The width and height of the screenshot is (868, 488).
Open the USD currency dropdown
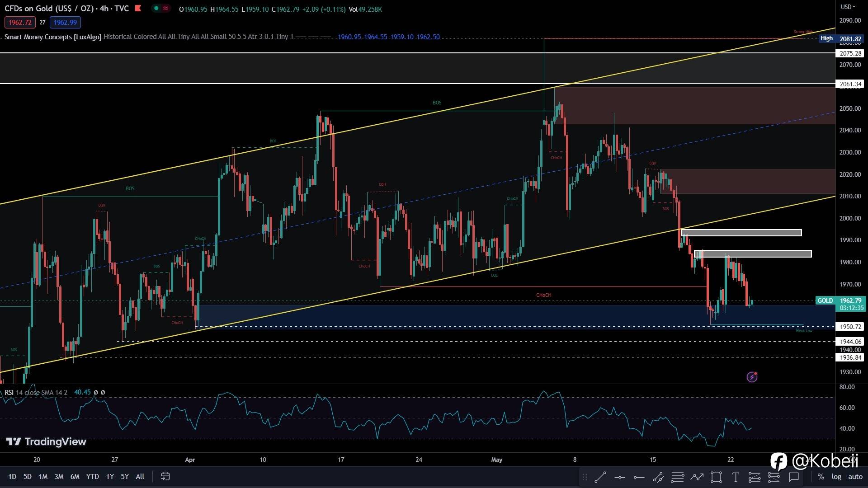848,7
